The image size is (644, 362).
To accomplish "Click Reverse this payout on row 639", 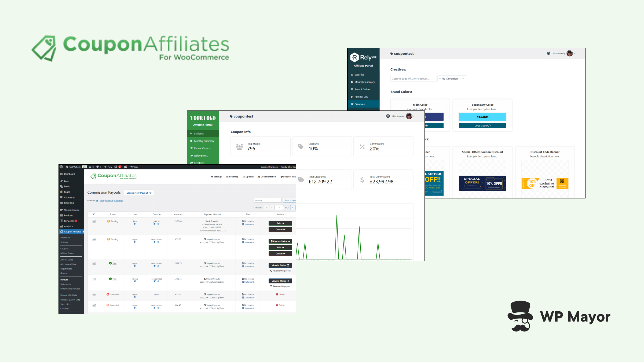I will point(280,286).
